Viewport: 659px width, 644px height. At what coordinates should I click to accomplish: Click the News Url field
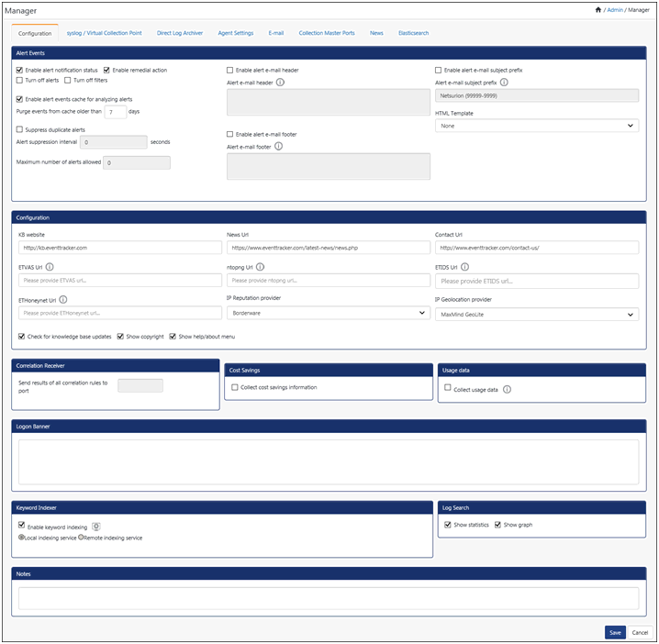[329, 248]
